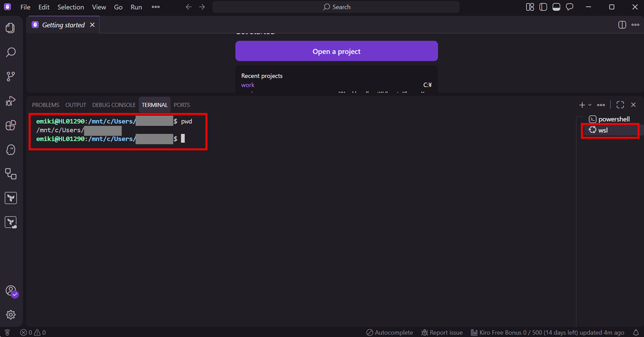This screenshot has width=644, height=337.
Task: Open the terminal panel more actions ellipsis
Action: coord(601,105)
